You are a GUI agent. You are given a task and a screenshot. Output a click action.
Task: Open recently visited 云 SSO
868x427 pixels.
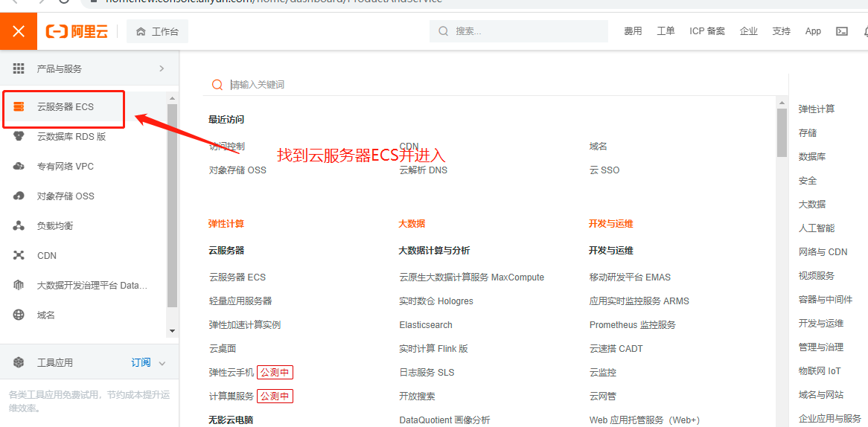[x=604, y=170]
